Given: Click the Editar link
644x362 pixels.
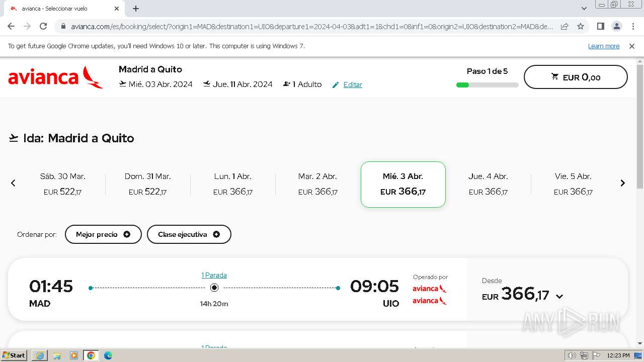Looking at the screenshot, I should 353,84.
